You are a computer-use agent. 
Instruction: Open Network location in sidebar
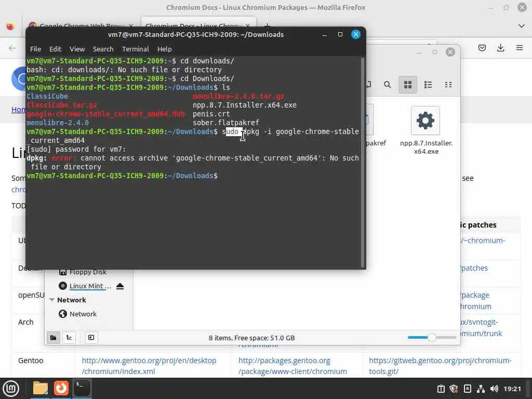click(83, 314)
